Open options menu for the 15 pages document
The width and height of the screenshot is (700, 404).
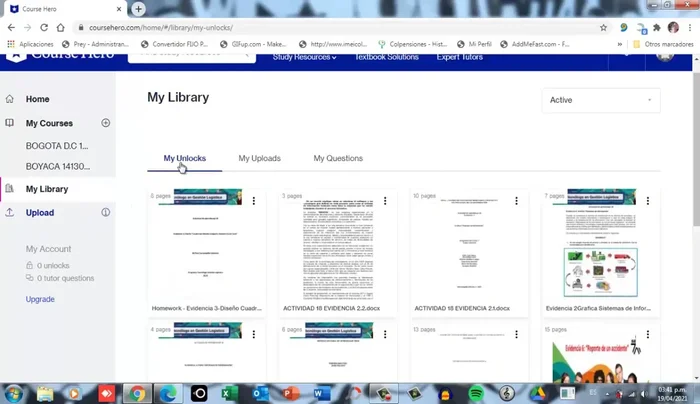(647, 334)
